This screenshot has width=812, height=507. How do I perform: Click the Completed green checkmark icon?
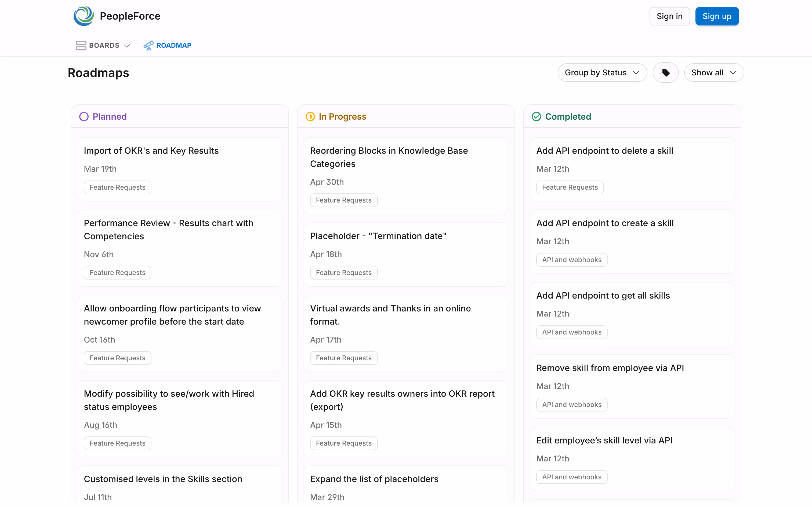tap(536, 117)
